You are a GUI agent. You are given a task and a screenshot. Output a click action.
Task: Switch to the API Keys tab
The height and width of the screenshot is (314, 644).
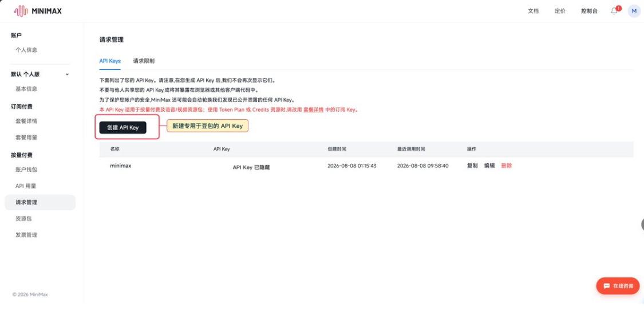coord(110,61)
